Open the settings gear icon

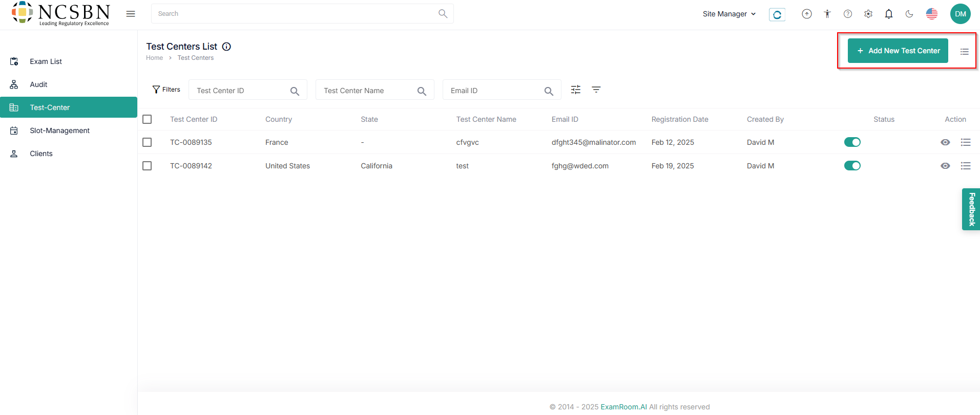tap(868, 14)
